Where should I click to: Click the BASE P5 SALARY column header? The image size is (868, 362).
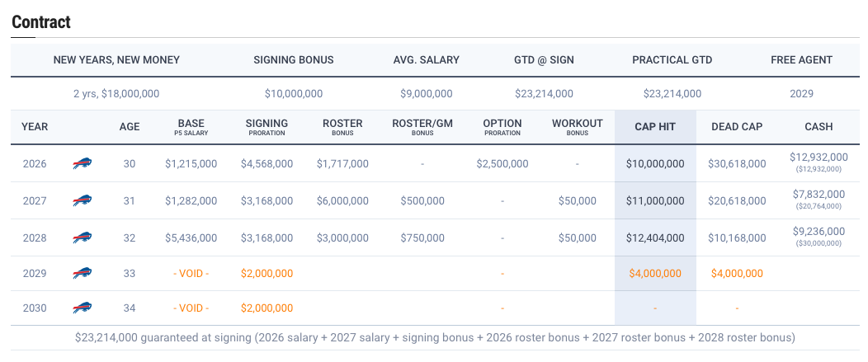coord(191,127)
